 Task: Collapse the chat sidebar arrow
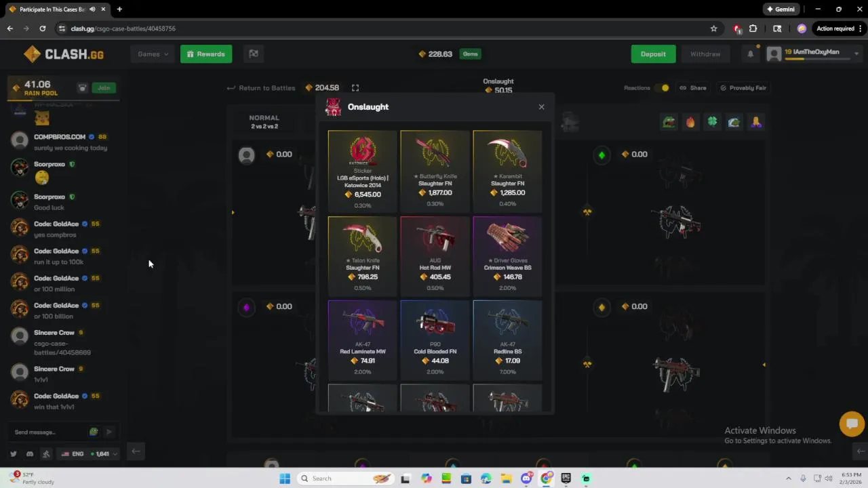pos(136,451)
